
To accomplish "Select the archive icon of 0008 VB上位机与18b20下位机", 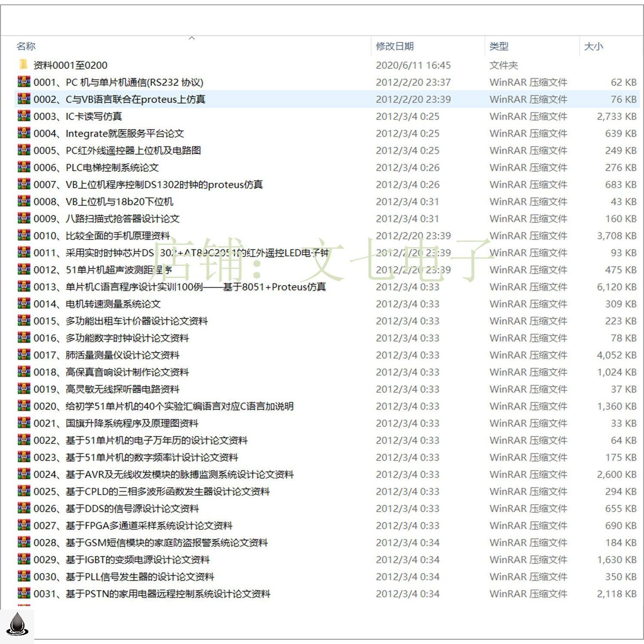I will 24,201.
